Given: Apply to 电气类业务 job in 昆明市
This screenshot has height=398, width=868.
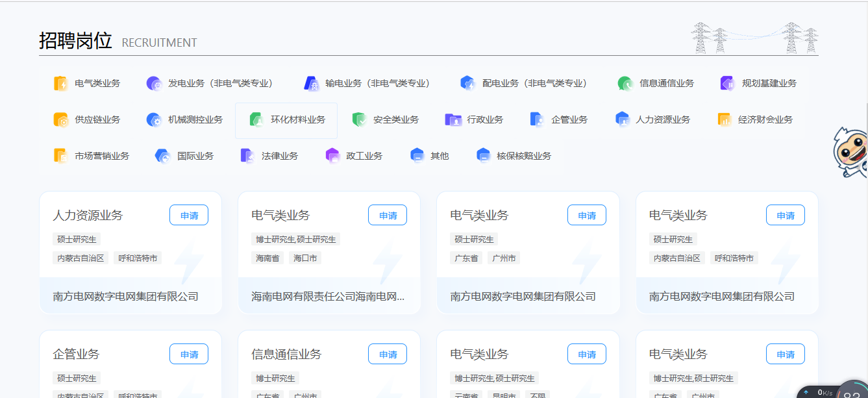Looking at the screenshot, I should pyautogui.click(x=587, y=354).
